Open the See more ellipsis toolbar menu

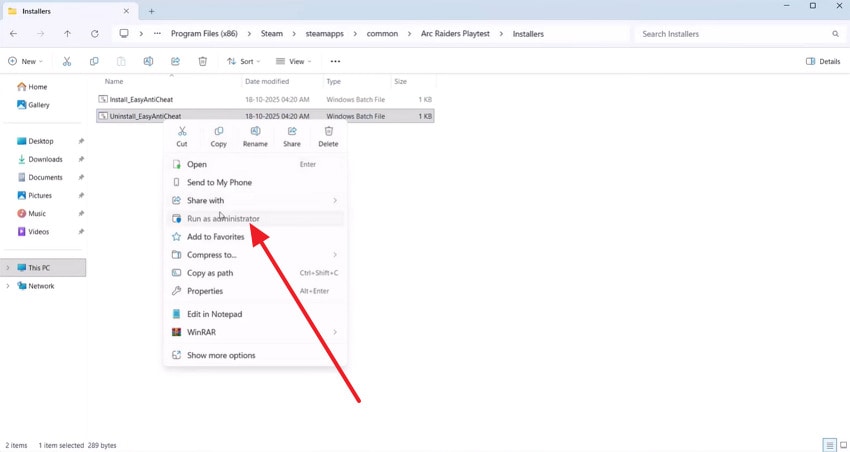point(335,61)
